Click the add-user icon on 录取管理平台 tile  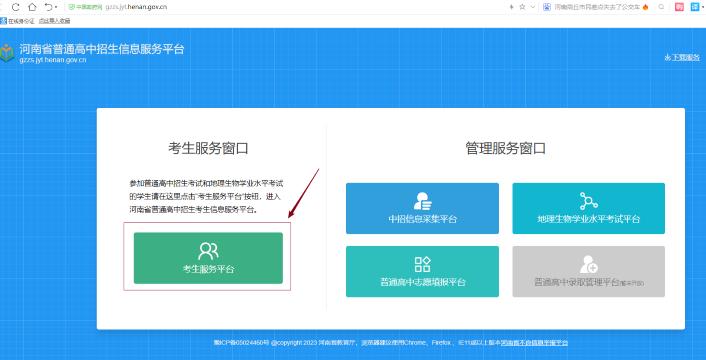588,264
